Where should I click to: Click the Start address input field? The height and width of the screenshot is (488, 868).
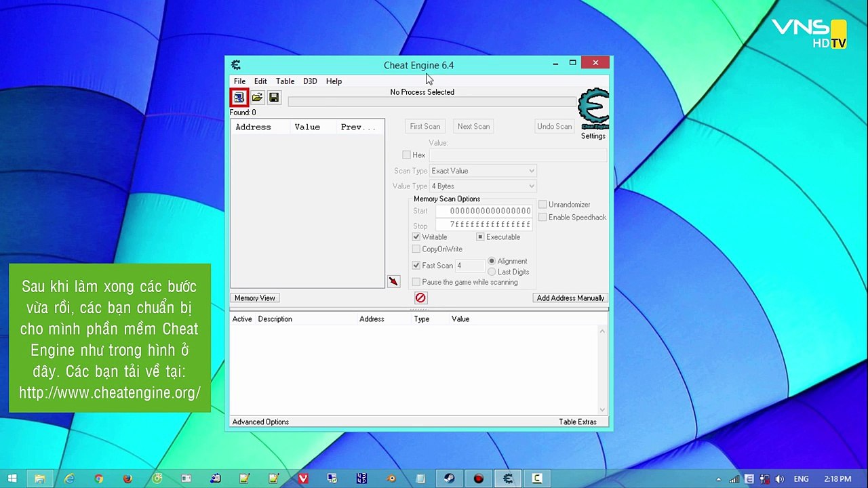click(x=484, y=211)
